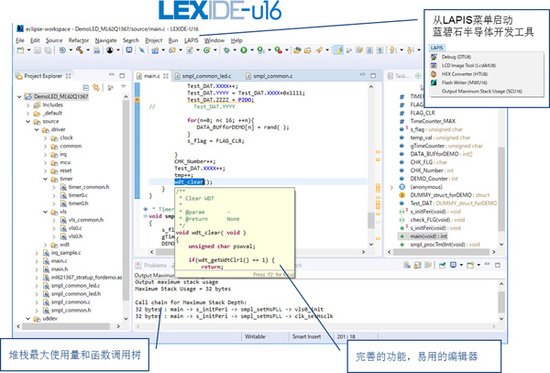The height and width of the screenshot is (373, 550).
Task: Toggle Mark Occurrences highlighter in toolbar
Action: click(x=338, y=51)
